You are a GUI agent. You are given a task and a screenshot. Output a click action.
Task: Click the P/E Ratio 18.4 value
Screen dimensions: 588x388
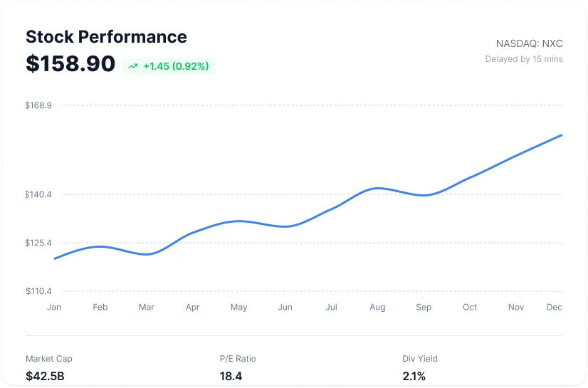point(231,375)
